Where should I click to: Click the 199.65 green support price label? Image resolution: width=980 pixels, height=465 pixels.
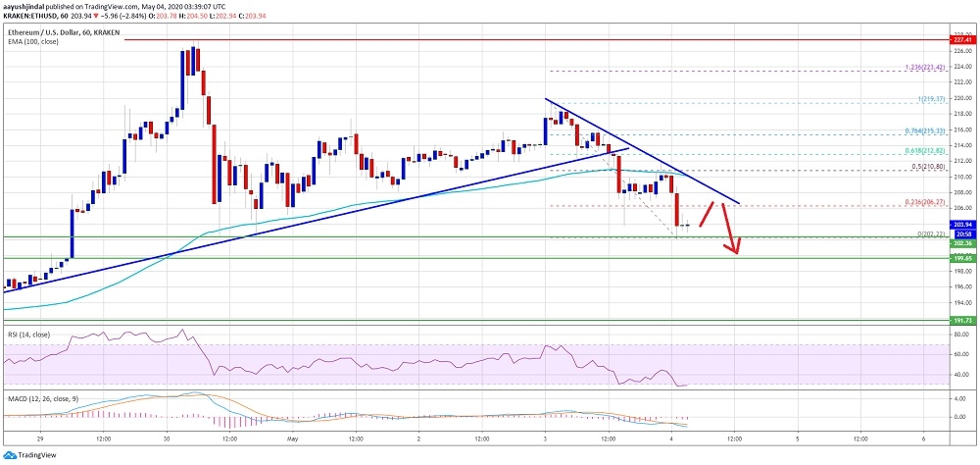[962, 259]
